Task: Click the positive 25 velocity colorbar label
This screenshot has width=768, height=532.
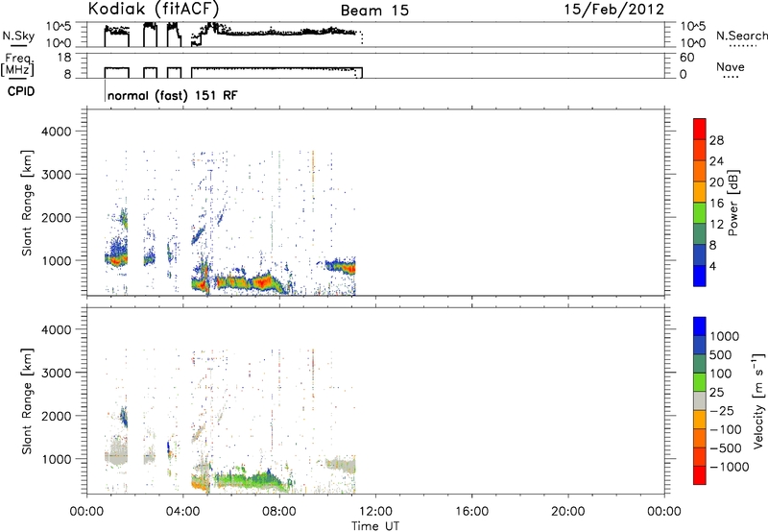Action: click(716, 393)
